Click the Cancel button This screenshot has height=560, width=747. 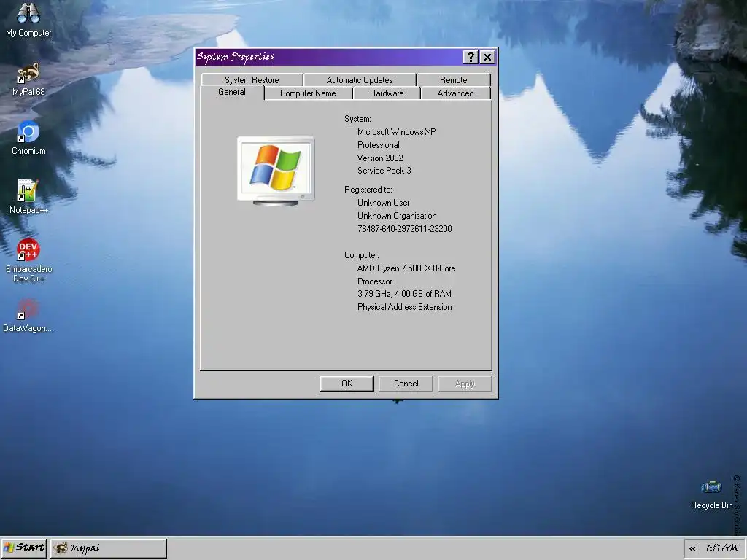click(x=406, y=384)
